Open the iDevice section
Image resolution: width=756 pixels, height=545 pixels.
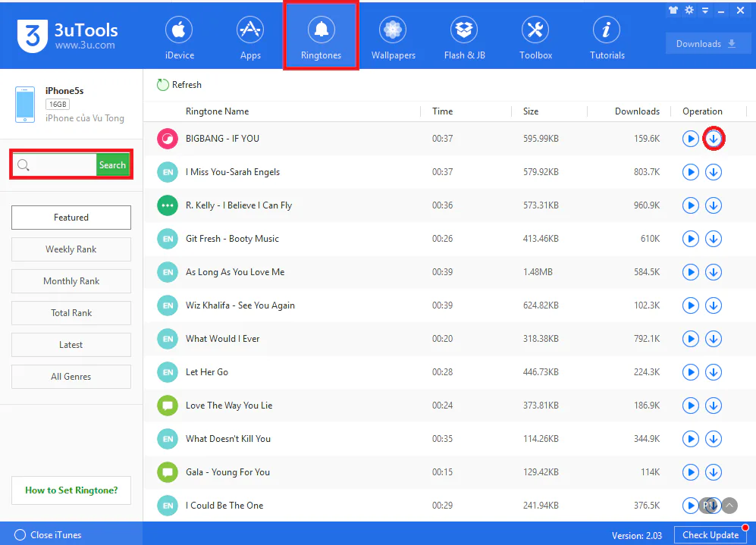coord(180,38)
